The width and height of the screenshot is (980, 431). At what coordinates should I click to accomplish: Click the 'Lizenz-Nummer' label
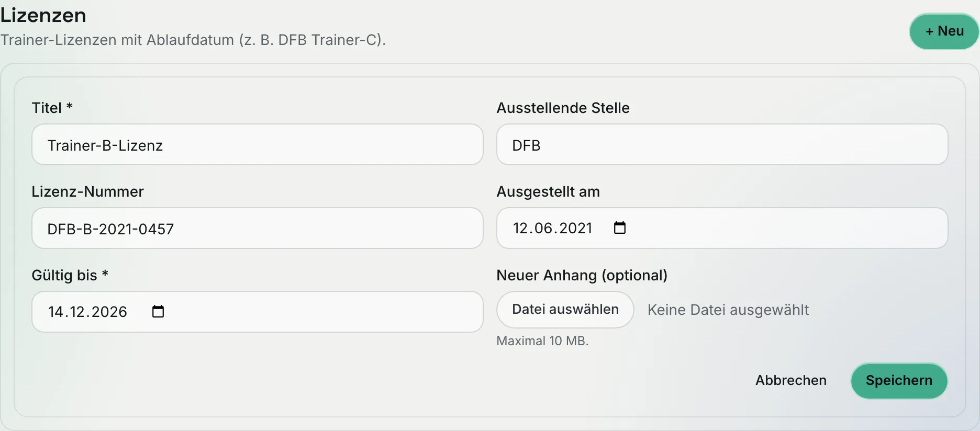(87, 191)
